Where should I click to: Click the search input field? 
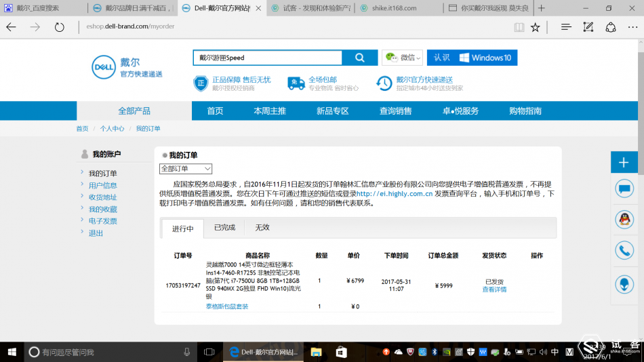[x=267, y=58]
